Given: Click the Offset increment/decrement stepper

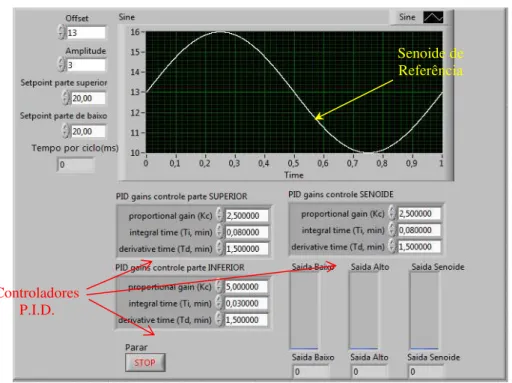Looking at the screenshot, I should click(61, 32).
